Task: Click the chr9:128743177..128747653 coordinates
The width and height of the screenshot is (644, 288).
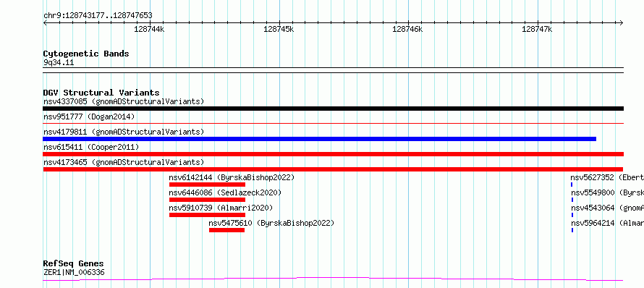Action: [98, 15]
